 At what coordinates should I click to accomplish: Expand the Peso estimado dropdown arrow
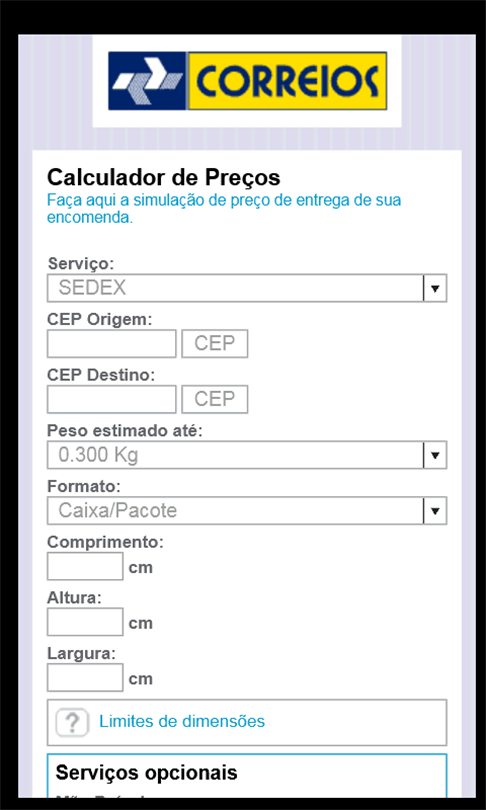435,455
